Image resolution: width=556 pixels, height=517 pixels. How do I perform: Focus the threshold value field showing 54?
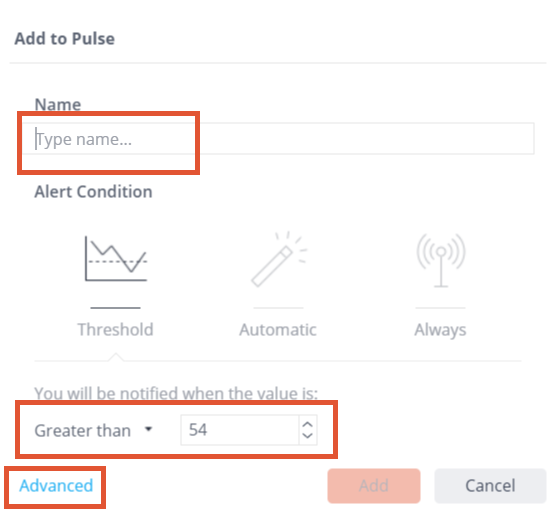[x=240, y=430]
